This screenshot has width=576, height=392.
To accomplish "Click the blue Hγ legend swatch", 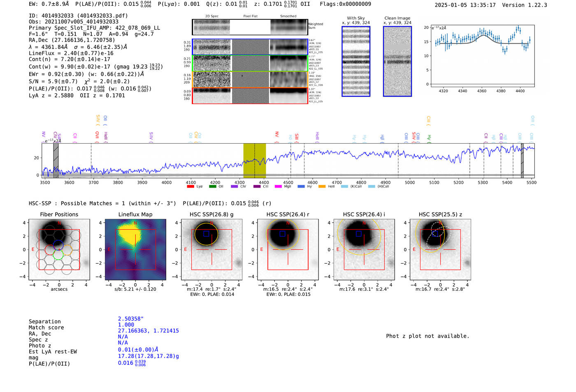I will (301, 187).
